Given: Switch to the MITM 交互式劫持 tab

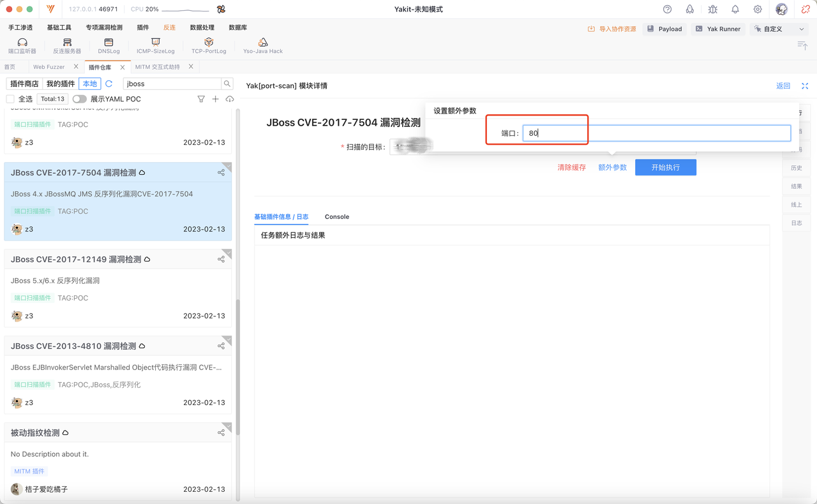Looking at the screenshot, I should click(x=158, y=67).
